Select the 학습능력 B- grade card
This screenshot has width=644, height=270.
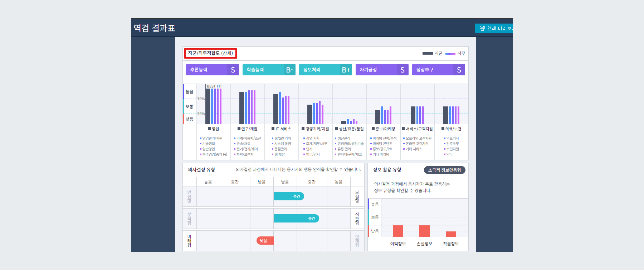point(269,70)
